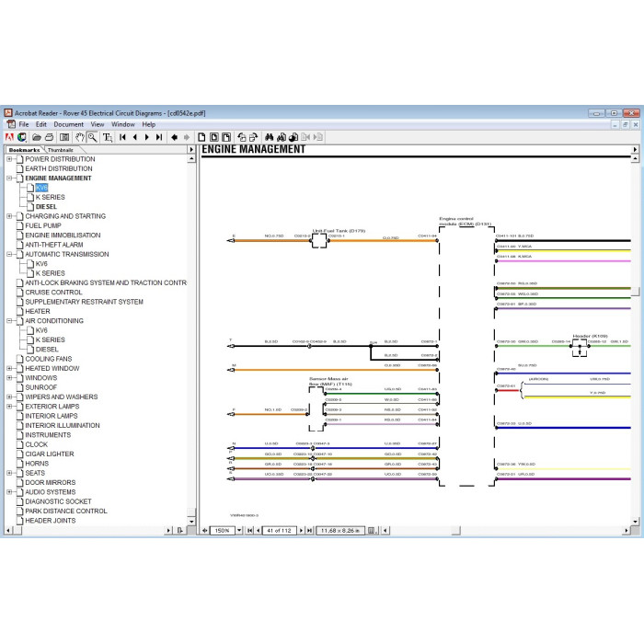Image resolution: width=644 pixels, height=644 pixels.
Task: Switch to the Thumbnails tab
Action: (x=61, y=150)
